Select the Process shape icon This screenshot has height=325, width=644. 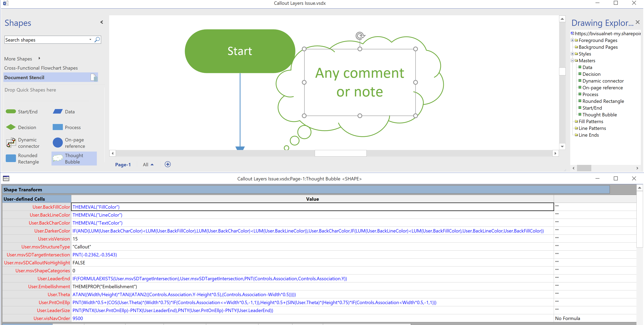pyautogui.click(x=58, y=127)
